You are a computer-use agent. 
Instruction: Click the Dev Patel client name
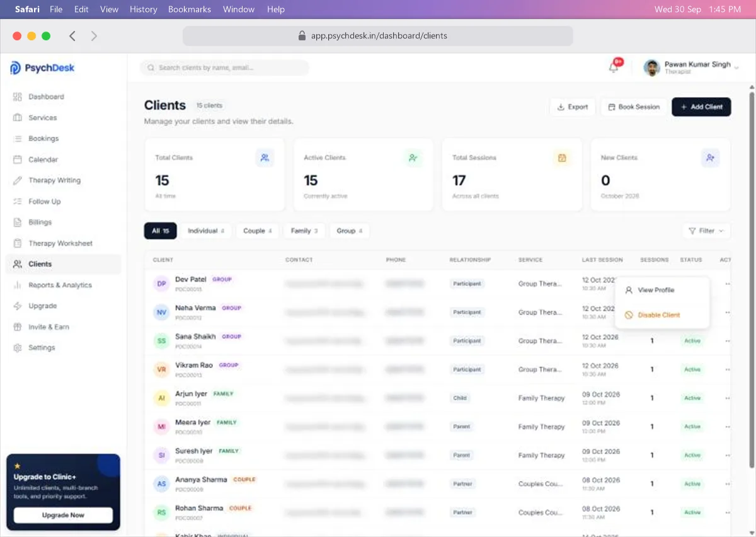pos(191,279)
